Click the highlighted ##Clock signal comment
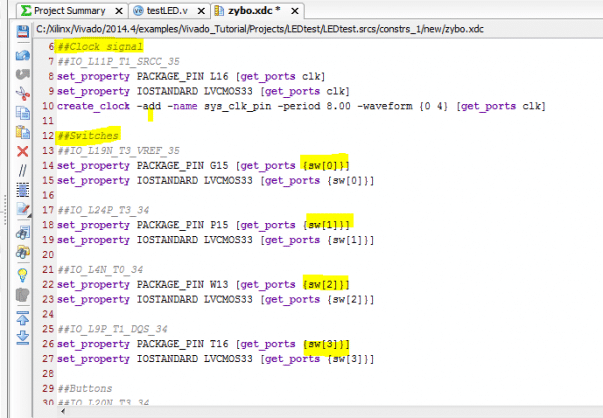 pyautogui.click(x=100, y=46)
